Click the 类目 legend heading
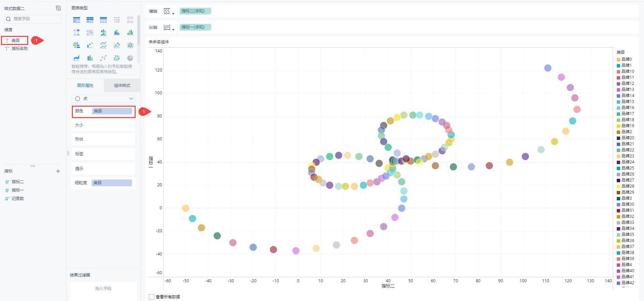Image resolution: width=644 pixels, height=301 pixels. click(620, 52)
